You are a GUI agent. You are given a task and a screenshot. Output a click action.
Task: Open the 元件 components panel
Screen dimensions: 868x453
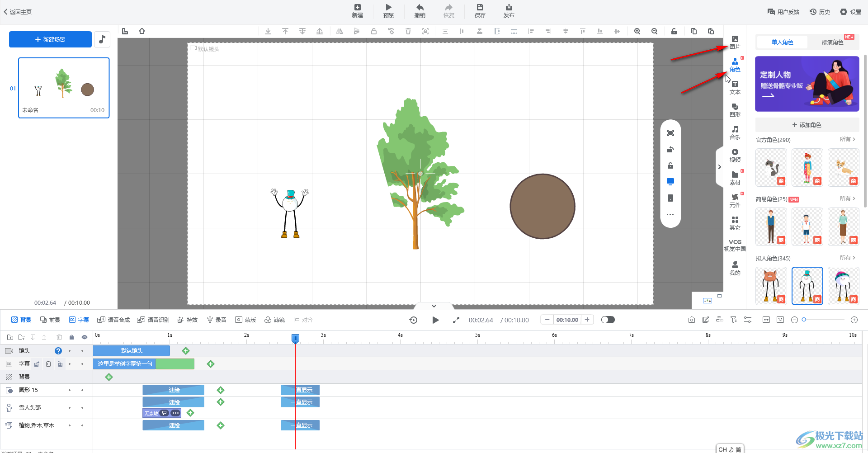pyautogui.click(x=735, y=201)
